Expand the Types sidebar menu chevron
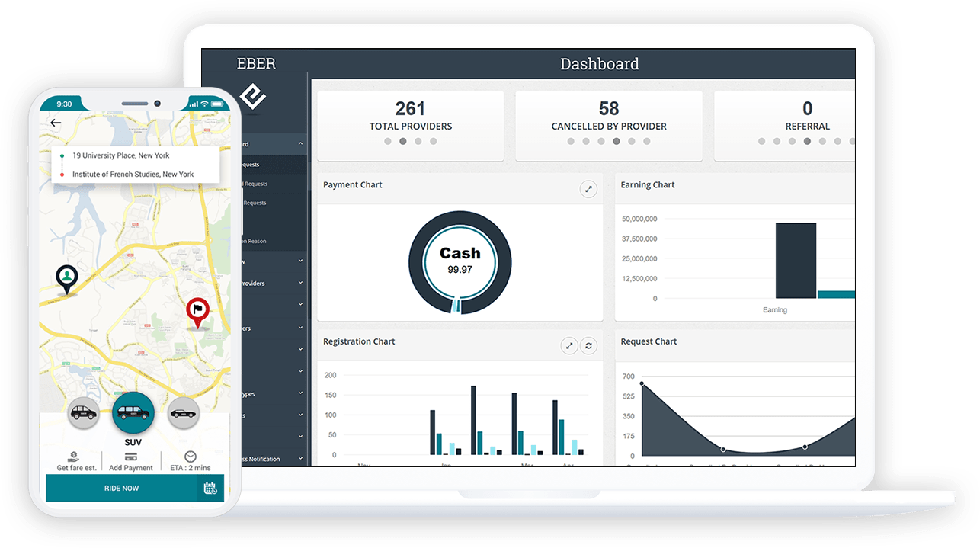Viewport: 980px width, 548px height. click(x=300, y=393)
